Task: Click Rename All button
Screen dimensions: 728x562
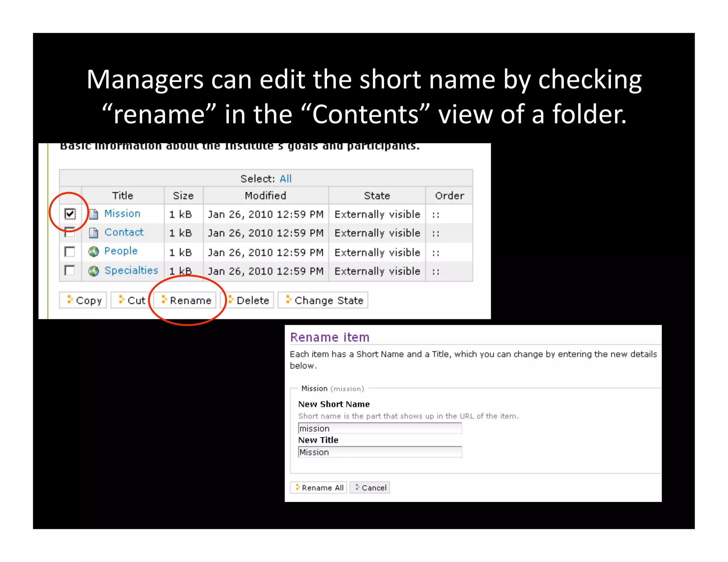Action: [x=318, y=487]
